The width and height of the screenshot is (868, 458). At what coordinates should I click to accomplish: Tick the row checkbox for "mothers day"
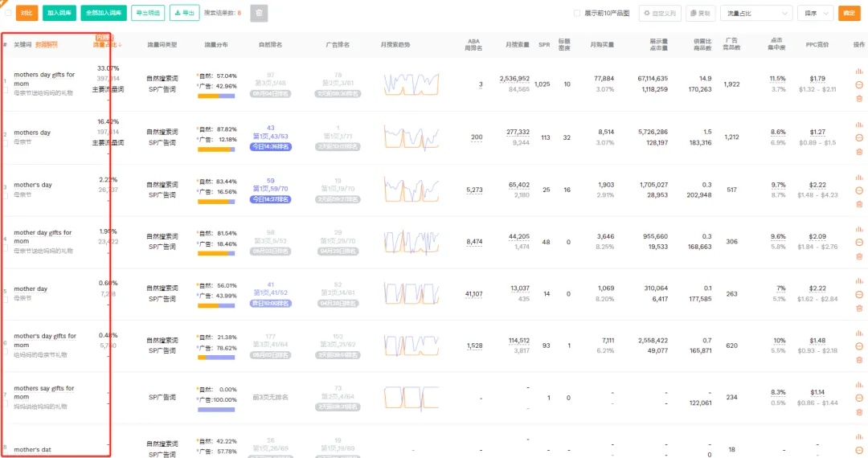(5, 143)
